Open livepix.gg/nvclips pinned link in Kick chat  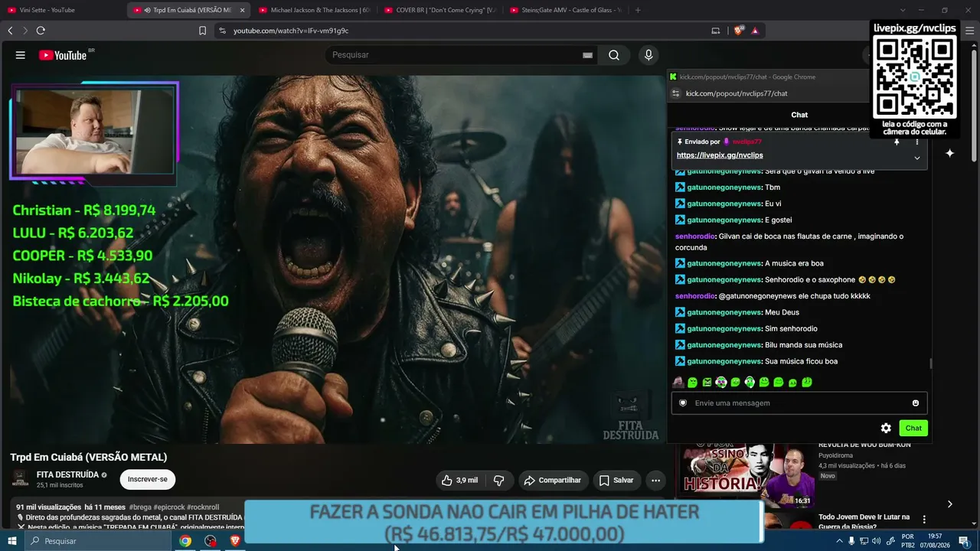(x=720, y=155)
